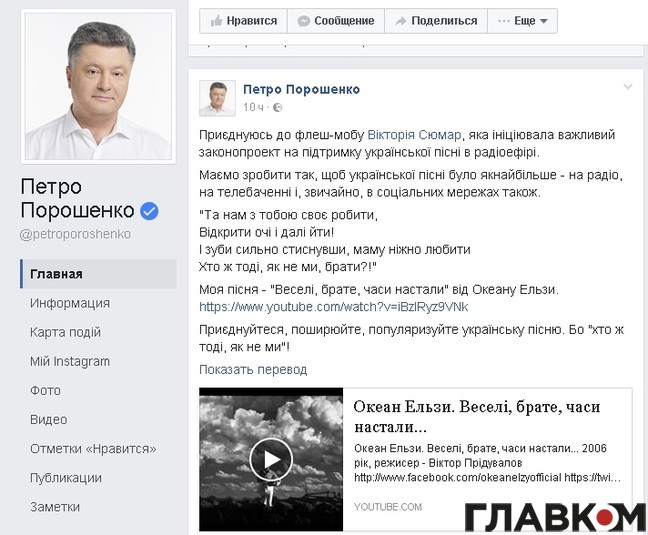Click the Петро Порошенко post author name
This screenshot has width=648, height=535.
301,89
